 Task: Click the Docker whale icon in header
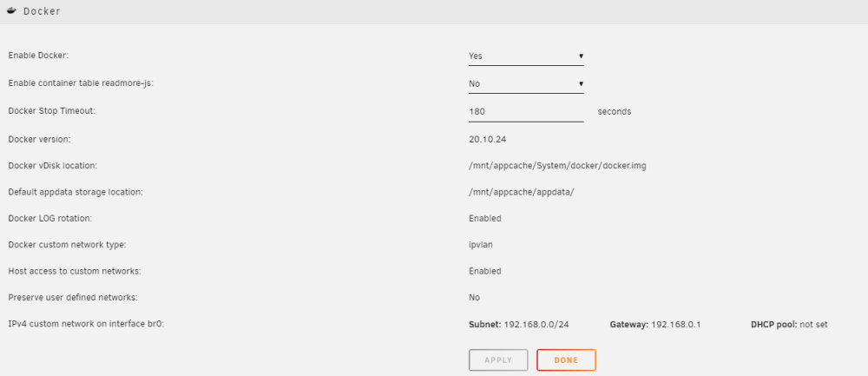coord(11,11)
